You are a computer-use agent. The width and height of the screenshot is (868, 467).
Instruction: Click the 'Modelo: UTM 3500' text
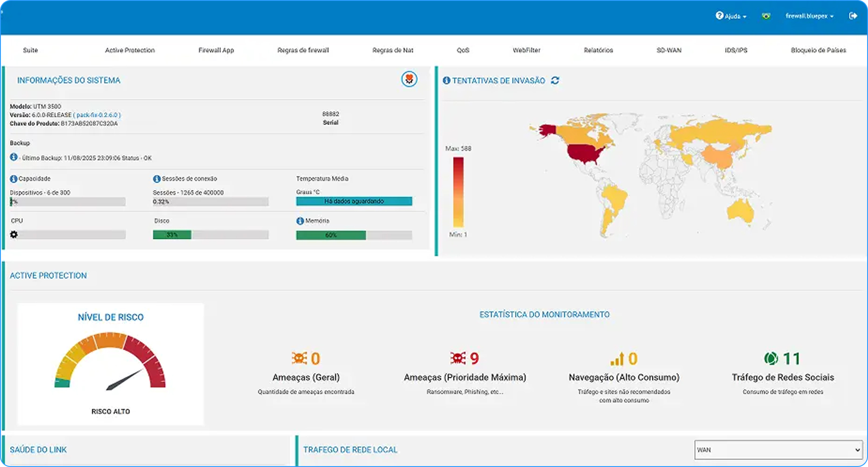click(36, 107)
